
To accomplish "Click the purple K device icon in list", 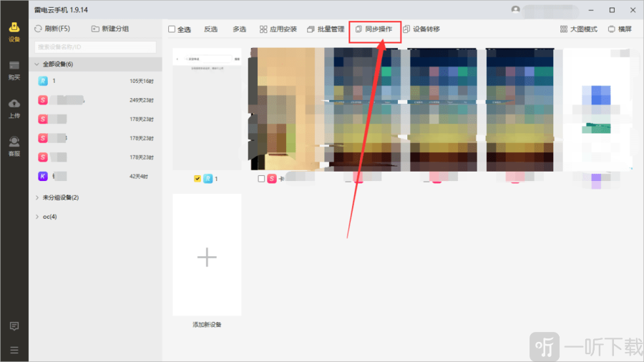I will coord(43,176).
